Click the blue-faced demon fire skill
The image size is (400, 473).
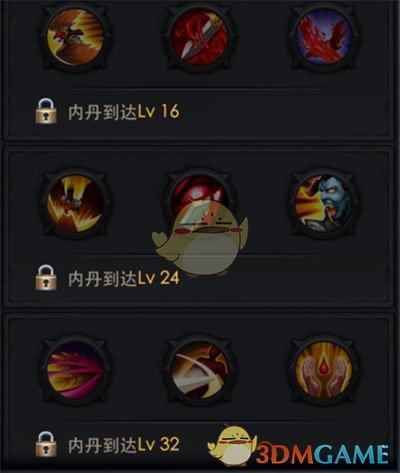pyautogui.click(x=323, y=204)
